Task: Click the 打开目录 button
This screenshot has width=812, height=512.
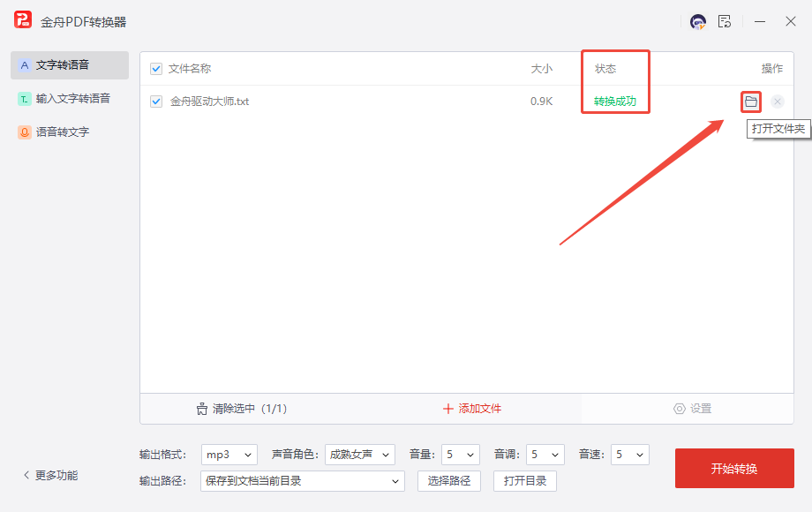Action: pos(525,481)
